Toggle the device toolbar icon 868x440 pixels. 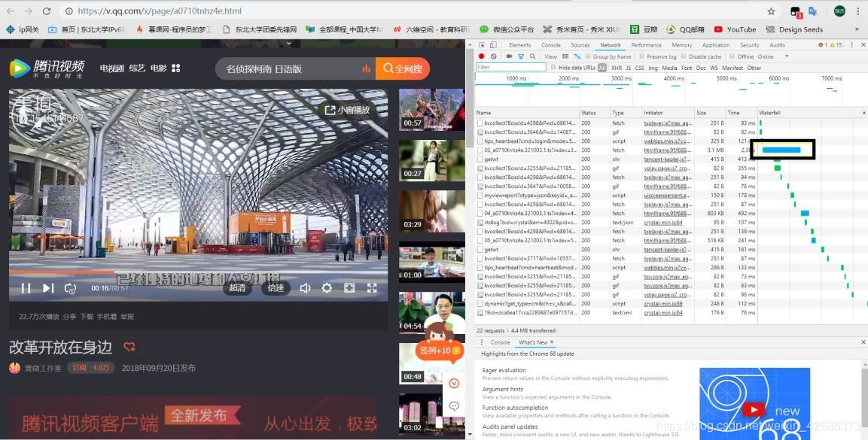pos(492,45)
